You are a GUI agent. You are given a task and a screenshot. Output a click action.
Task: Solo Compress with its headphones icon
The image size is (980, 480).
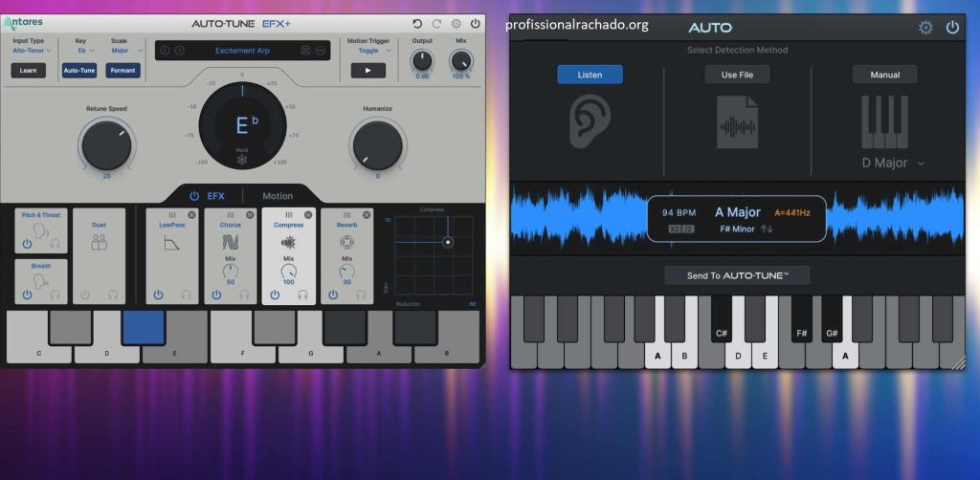303,295
